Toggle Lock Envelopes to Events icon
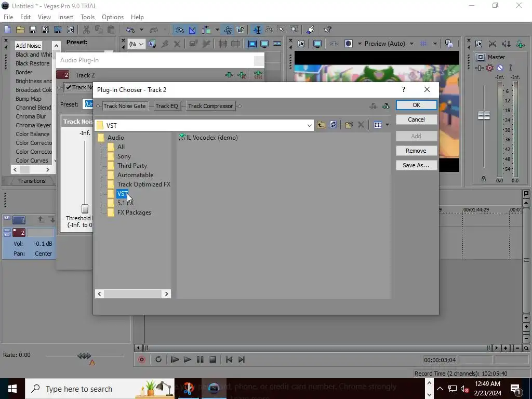 pyautogui.click(x=228, y=30)
